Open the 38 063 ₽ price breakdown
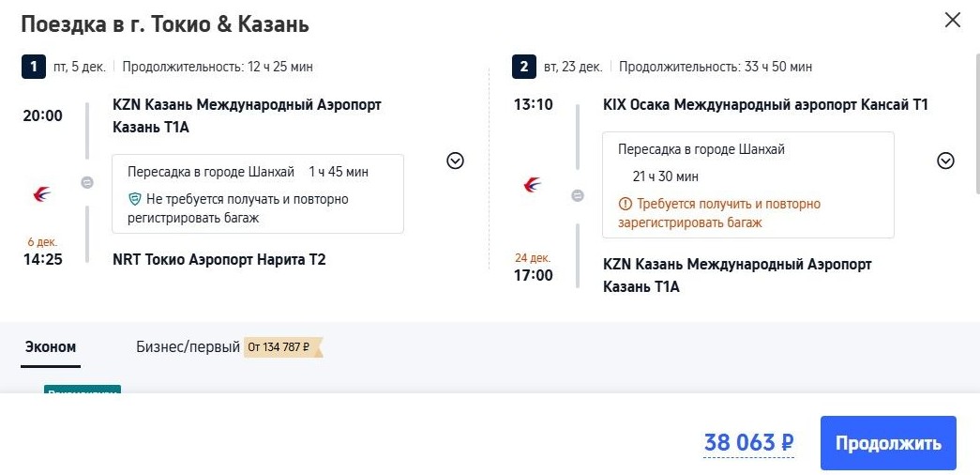 pyautogui.click(x=748, y=443)
